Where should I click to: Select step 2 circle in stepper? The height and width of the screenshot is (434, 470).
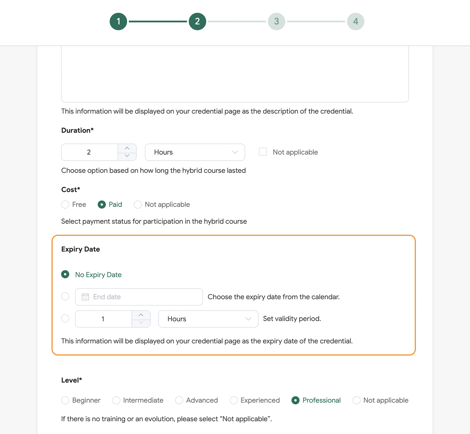[197, 21]
